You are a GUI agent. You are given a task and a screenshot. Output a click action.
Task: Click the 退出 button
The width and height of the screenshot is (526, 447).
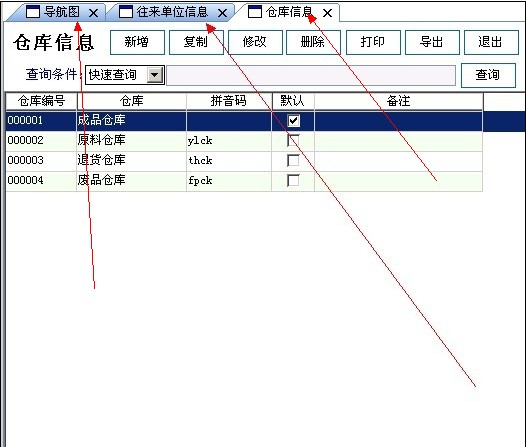(x=491, y=42)
